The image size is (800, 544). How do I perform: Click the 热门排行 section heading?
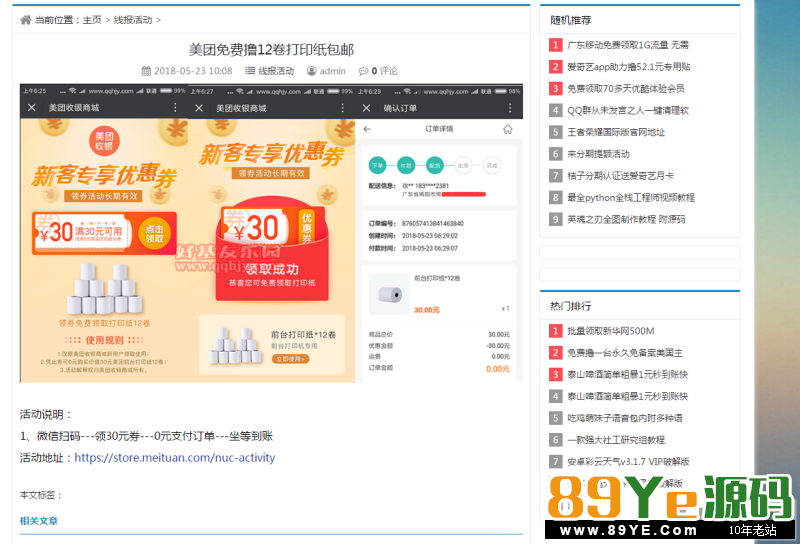tap(570, 306)
